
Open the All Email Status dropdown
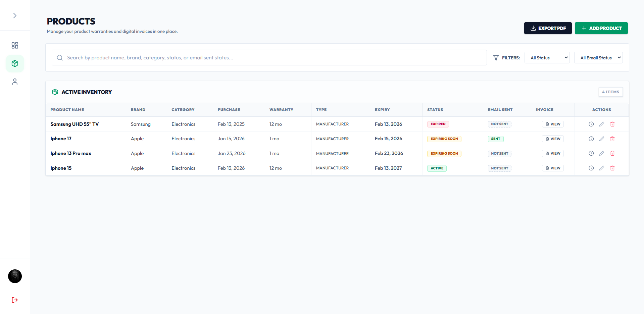tap(598, 58)
